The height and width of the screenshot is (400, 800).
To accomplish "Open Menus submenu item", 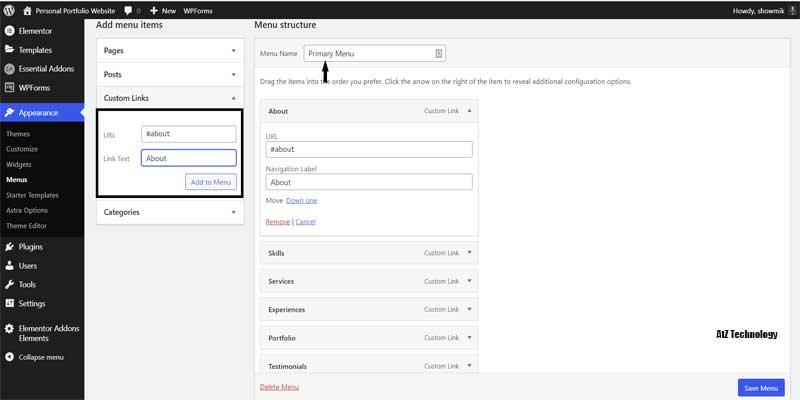I will [x=17, y=180].
